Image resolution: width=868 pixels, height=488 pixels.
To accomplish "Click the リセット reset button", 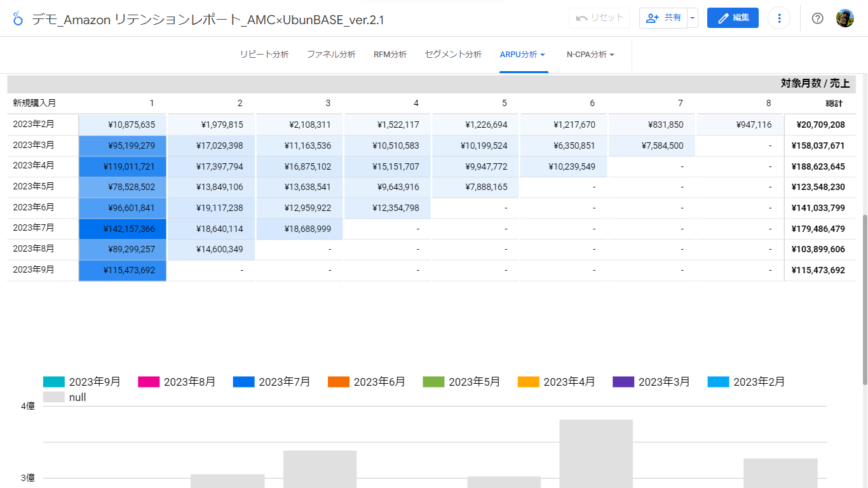I will pyautogui.click(x=599, y=17).
